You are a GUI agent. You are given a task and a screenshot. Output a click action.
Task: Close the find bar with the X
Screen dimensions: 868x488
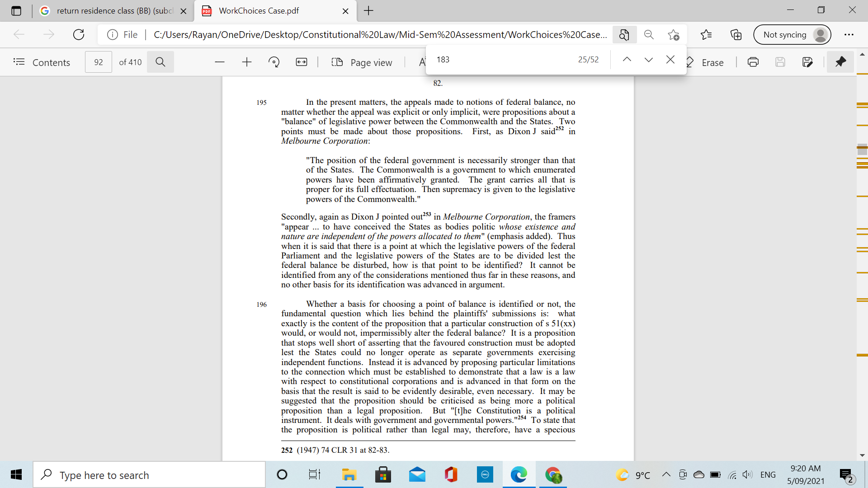670,59
